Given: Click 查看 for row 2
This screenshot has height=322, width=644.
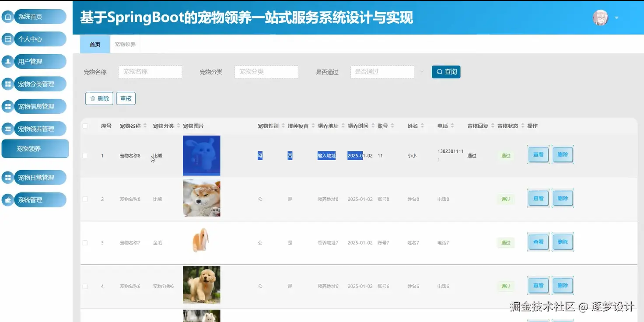Looking at the screenshot, I should 538,199.
